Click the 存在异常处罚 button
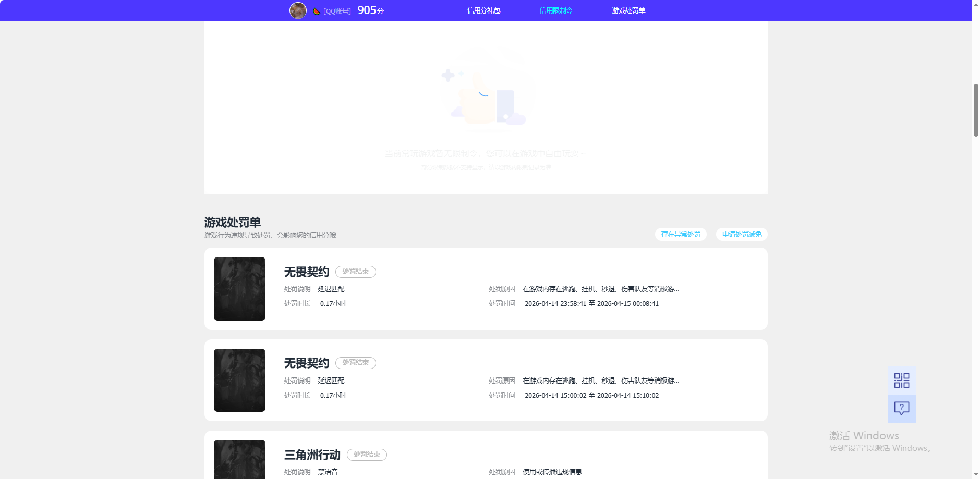Screen dimensions: 980x479 pyautogui.click(x=681, y=235)
